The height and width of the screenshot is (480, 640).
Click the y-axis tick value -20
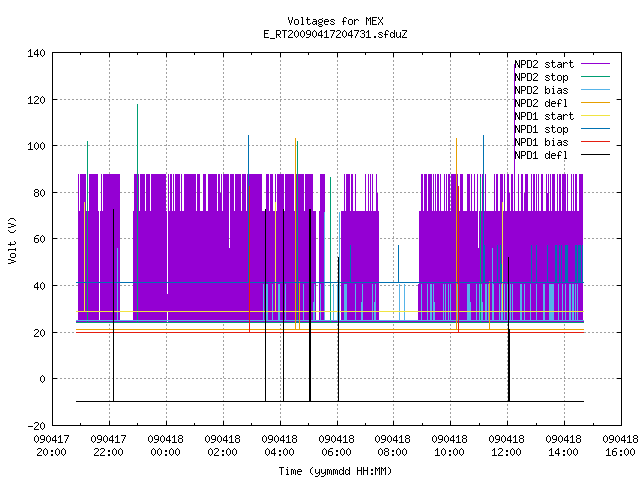36,426
